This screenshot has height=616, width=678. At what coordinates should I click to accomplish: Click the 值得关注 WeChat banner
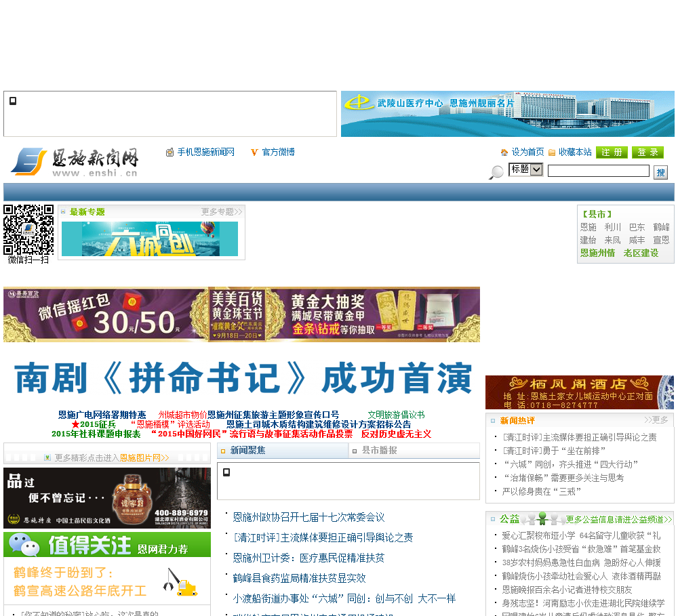coord(107,545)
